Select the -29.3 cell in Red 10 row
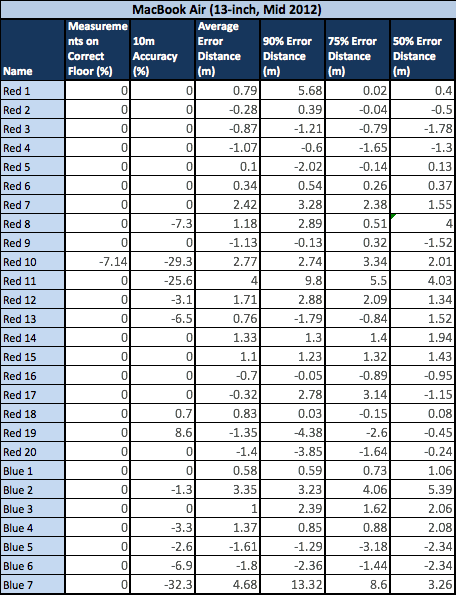Image resolution: width=456 pixels, height=595 pixels. click(162, 261)
